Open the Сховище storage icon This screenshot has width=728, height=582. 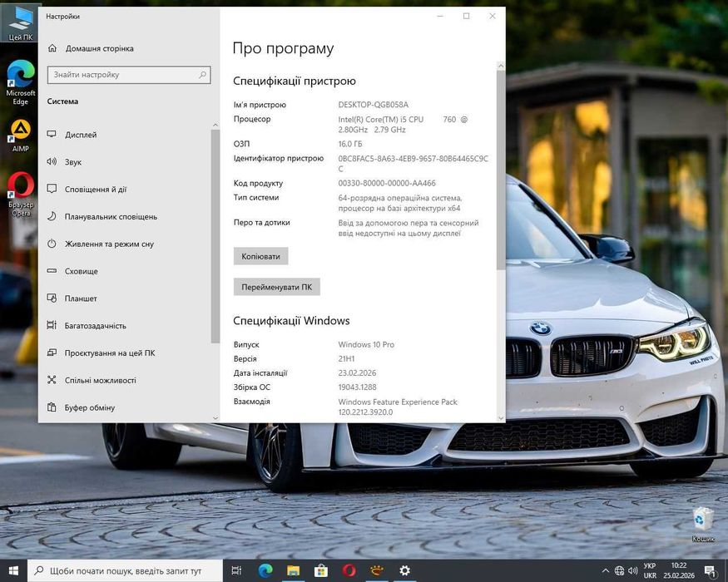pos(52,270)
